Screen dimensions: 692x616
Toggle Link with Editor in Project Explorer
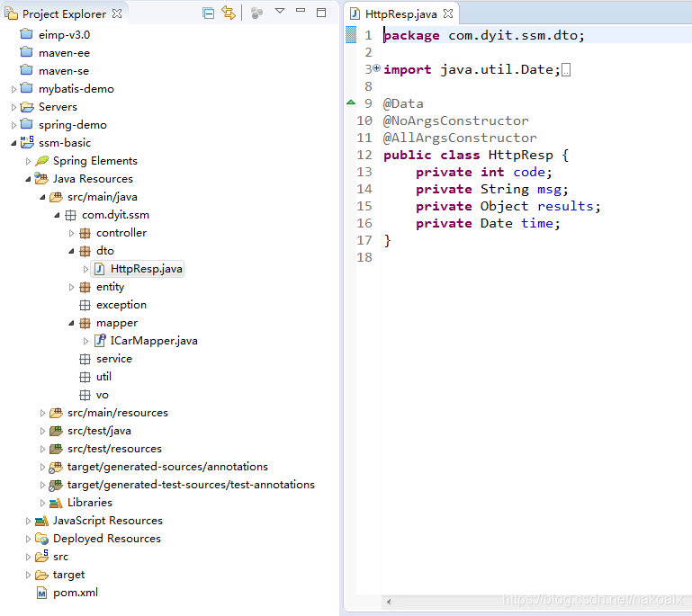coord(228,13)
